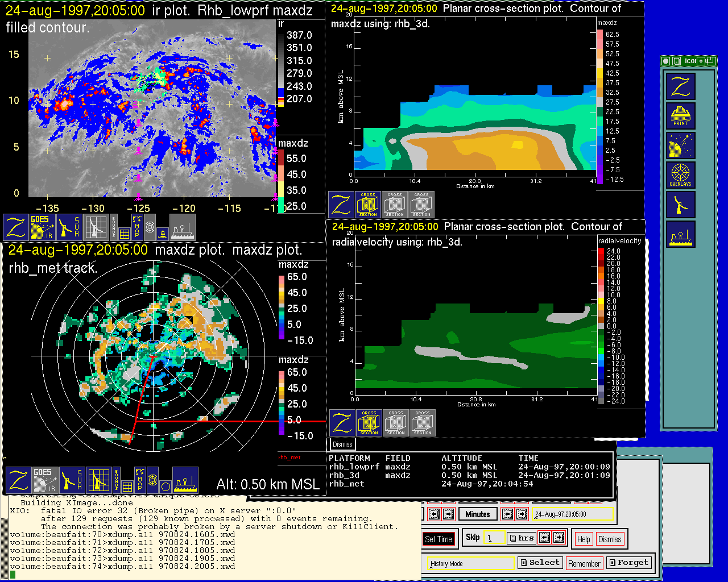Viewport: 728px width, 582px height.
Task: Select the GOES IR icon in the ir plot toolbar
Action: click(x=42, y=227)
